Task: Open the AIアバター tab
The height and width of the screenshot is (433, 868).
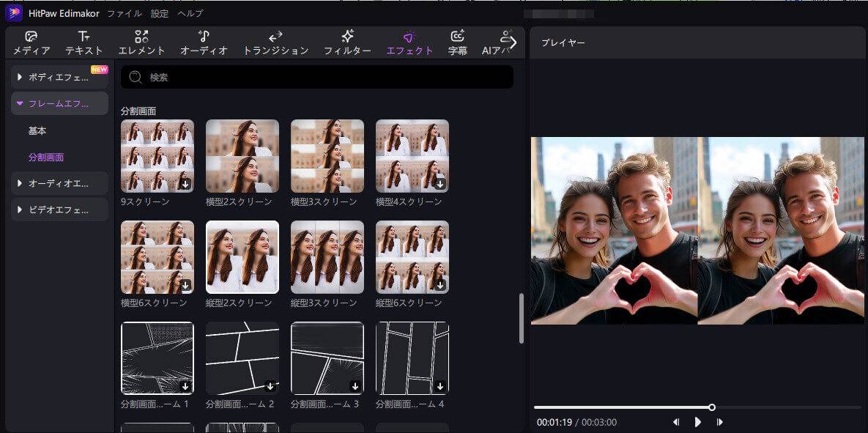Action: click(x=494, y=43)
